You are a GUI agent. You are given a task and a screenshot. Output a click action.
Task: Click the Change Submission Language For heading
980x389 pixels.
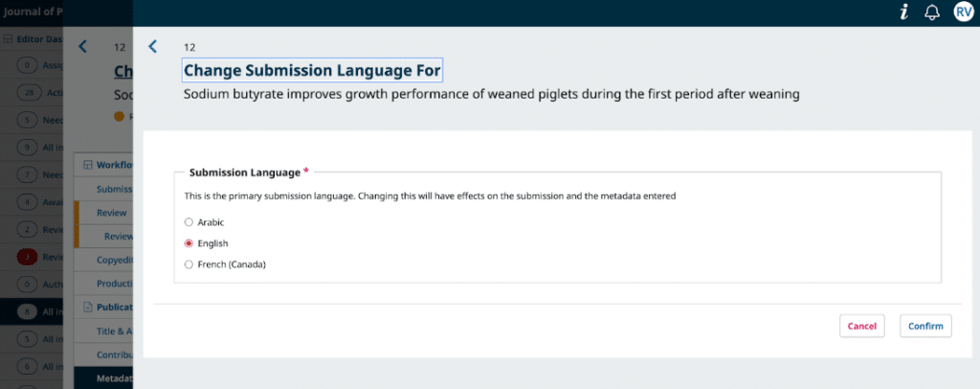[312, 70]
